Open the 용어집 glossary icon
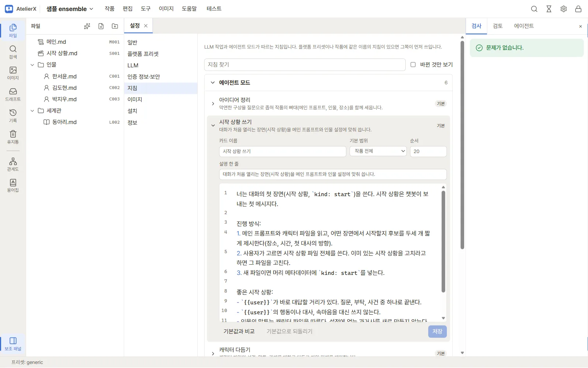The width and height of the screenshot is (588, 368). click(x=13, y=185)
